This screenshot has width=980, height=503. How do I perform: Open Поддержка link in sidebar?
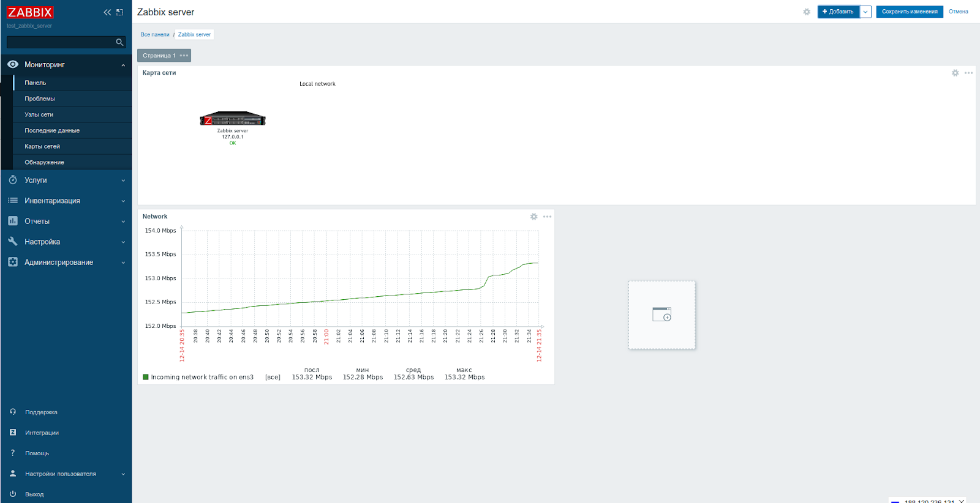(41, 412)
